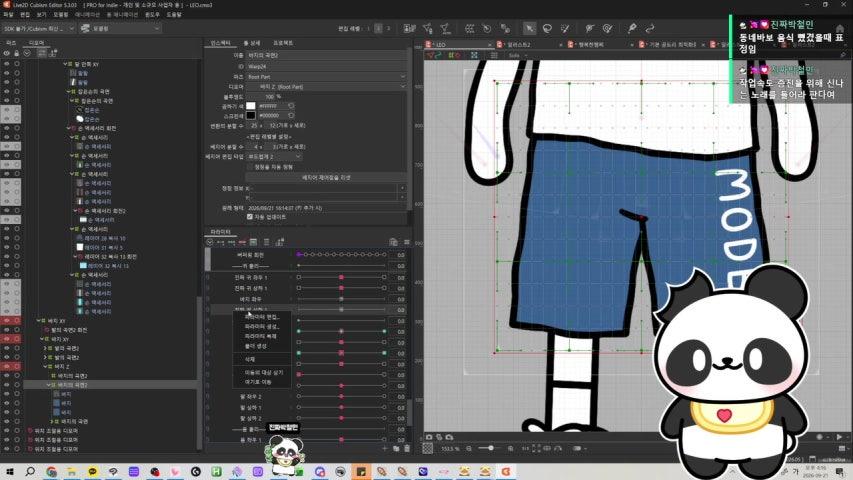
Task: Open Chrome from the taskbar
Action: [51, 471]
